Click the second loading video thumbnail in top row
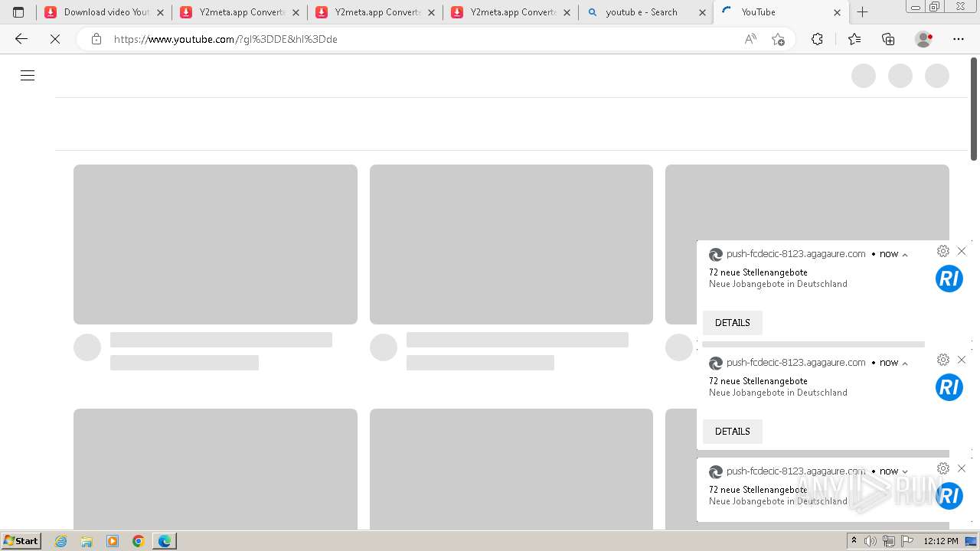980x551 pixels. [x=511, y=244]
